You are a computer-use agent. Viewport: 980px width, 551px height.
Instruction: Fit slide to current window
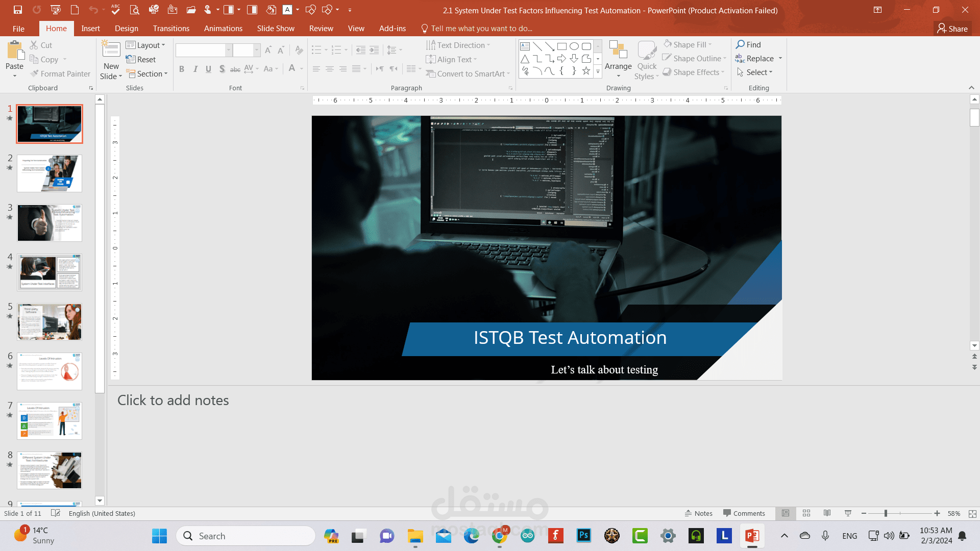point(972,514)
